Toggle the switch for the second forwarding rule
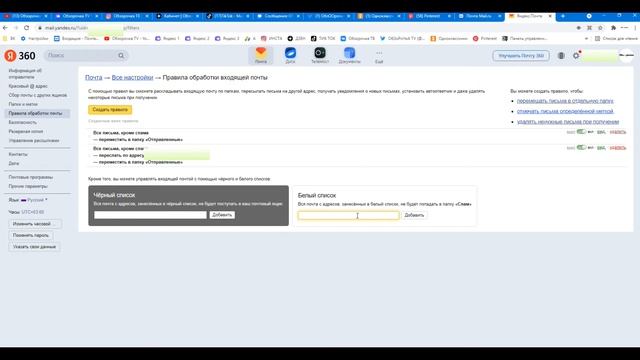The width and height of the screenshot is (640, 360). 581,147
